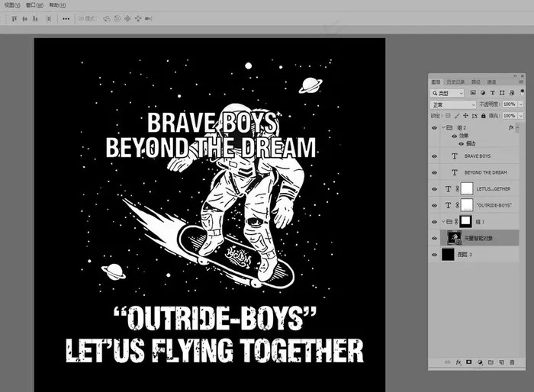Filter layers by adjustment layer icon
Viewport: 534px width, 392px height.
(483, 92)
